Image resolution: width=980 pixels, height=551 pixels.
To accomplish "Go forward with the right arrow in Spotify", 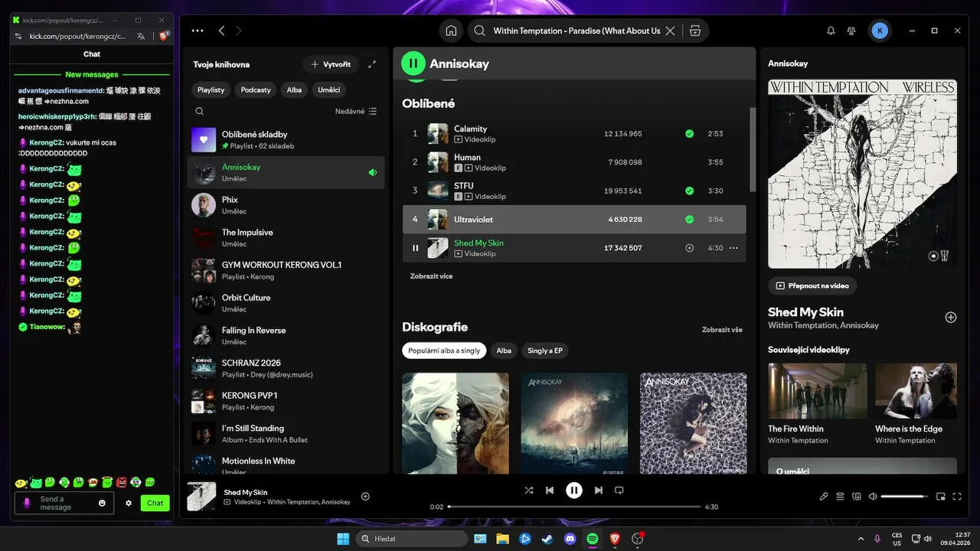I will tap(239, 31).
